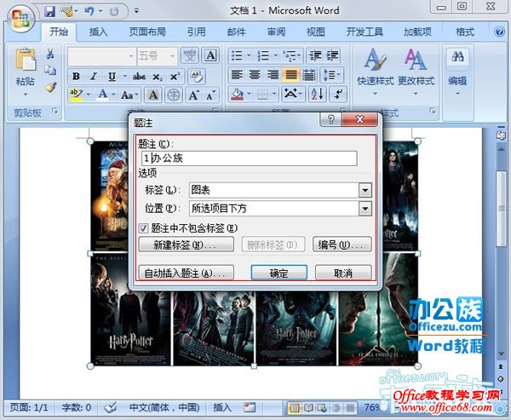Toggle character shading A
The image size is (511, 420).
click(153, 95)
